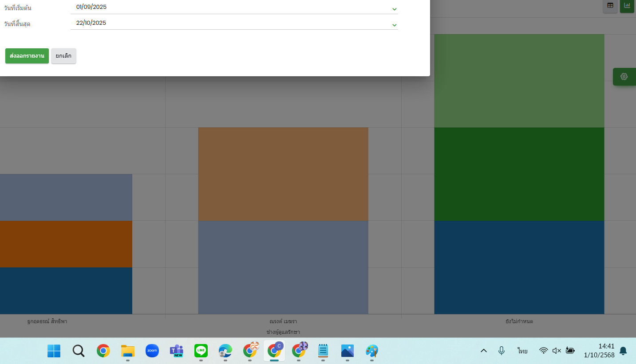This screenshot has height=364, width=636.
Task: Open File Explorer from taskbar
Action: tap(128, 351)
